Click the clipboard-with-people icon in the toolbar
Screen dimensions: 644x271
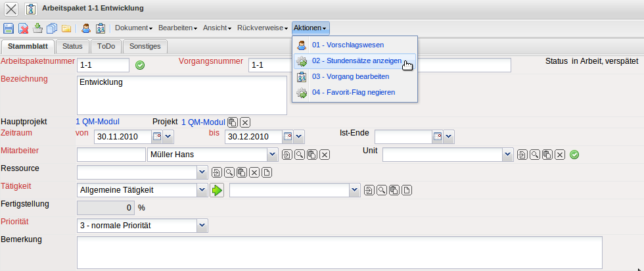click(x=100, y=28)
